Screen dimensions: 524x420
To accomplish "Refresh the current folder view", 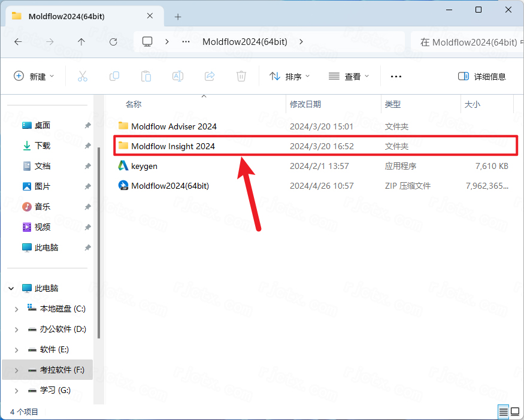I will 113,42.
